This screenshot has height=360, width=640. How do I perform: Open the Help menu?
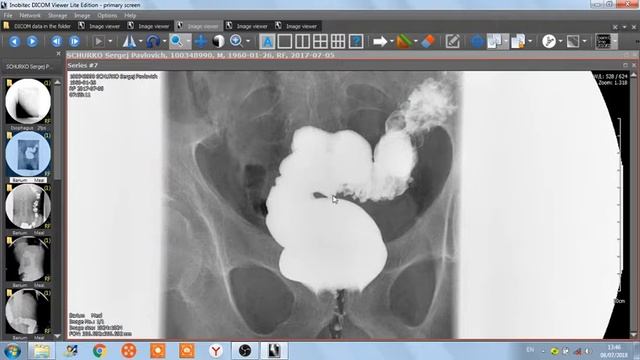click(x=130, y=16)
